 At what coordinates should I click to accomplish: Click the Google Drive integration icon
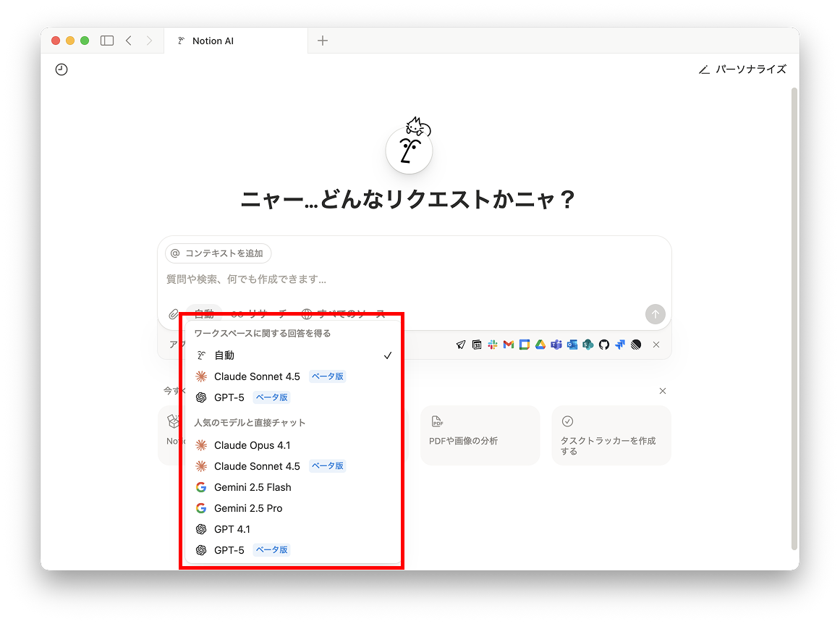click(540, 345)
